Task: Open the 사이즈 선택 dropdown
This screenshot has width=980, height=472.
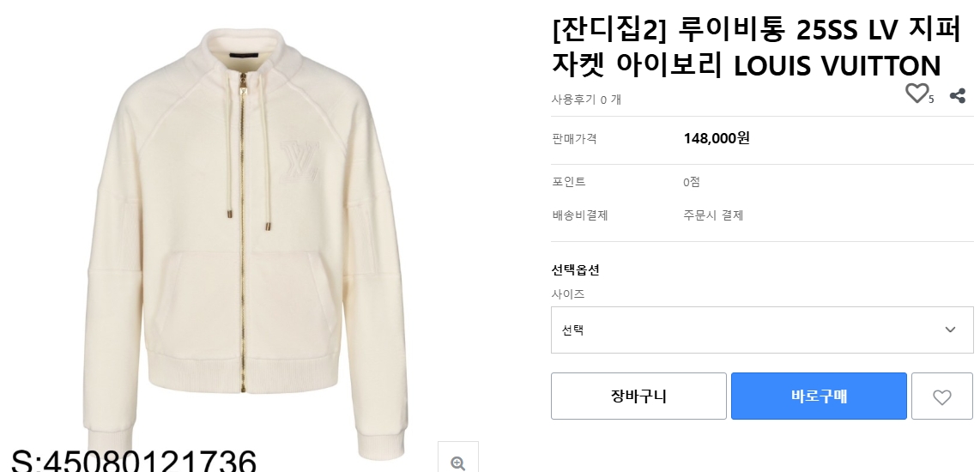Action: [761, 330]
